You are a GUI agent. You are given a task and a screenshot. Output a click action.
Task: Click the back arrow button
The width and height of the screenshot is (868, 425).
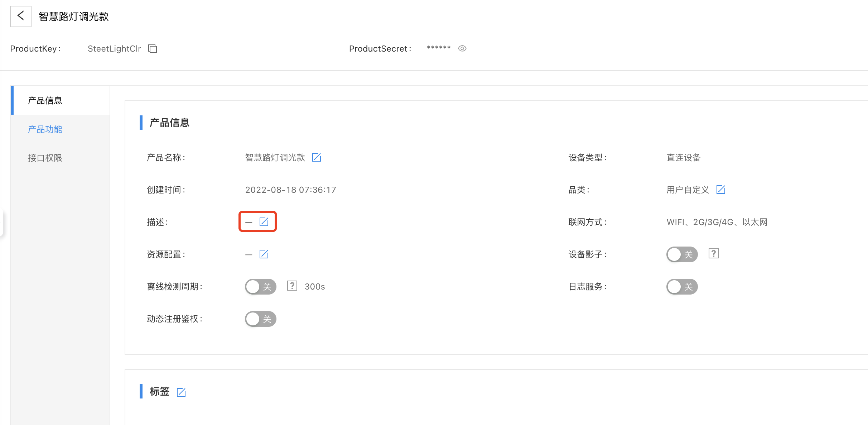click(21, 16)
